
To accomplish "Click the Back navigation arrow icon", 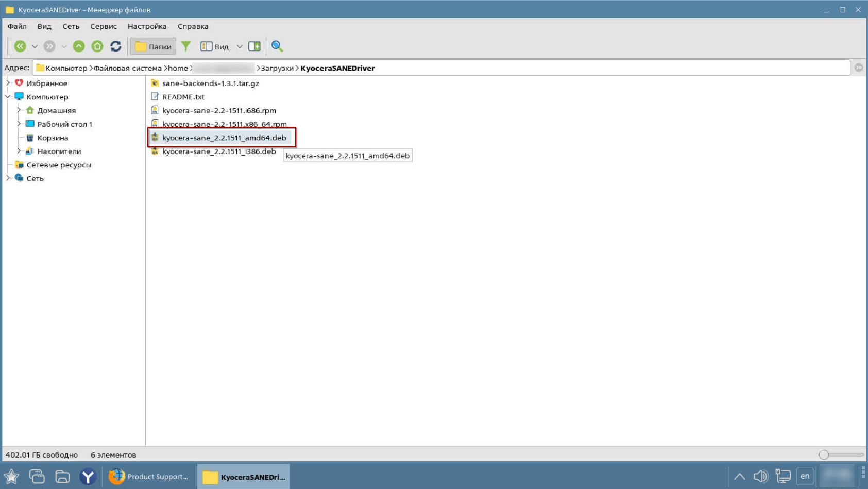I will [x=20, y=46].
